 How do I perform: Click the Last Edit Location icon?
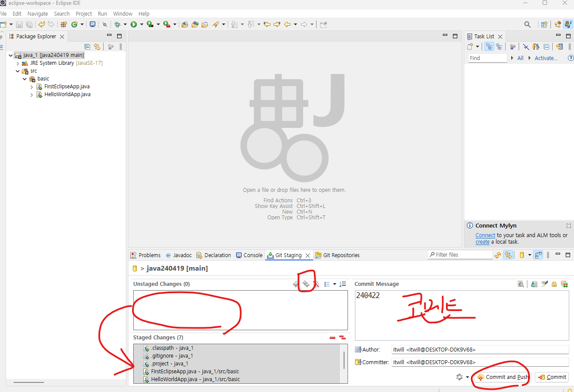tap(267, 24)
